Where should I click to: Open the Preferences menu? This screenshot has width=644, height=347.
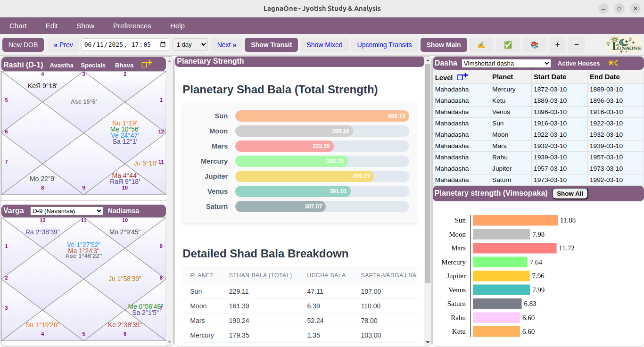tap(132, 25)
